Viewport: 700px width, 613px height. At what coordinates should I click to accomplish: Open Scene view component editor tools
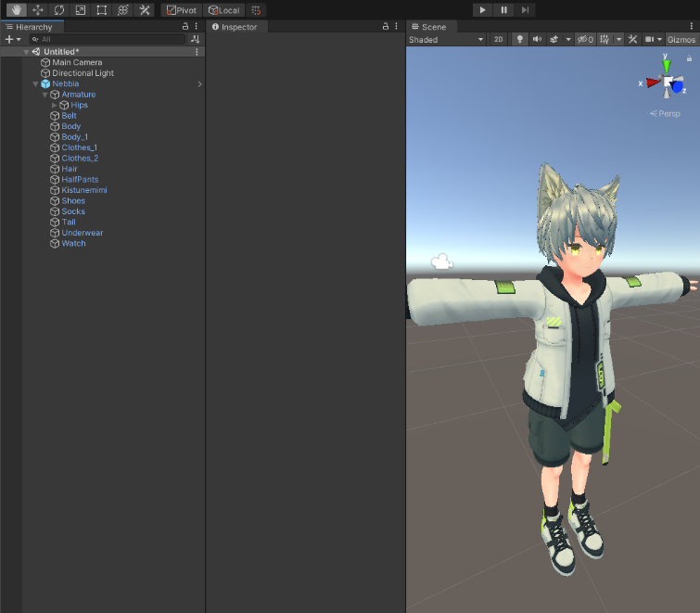pyautogui.click(x=632, y=40)
